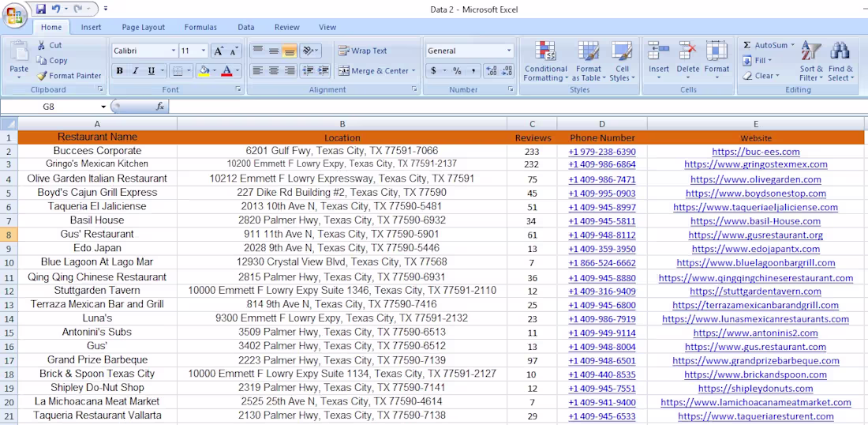Open the Format cells menu
Screen dimensions: 868x425
[x=716, y=61]
